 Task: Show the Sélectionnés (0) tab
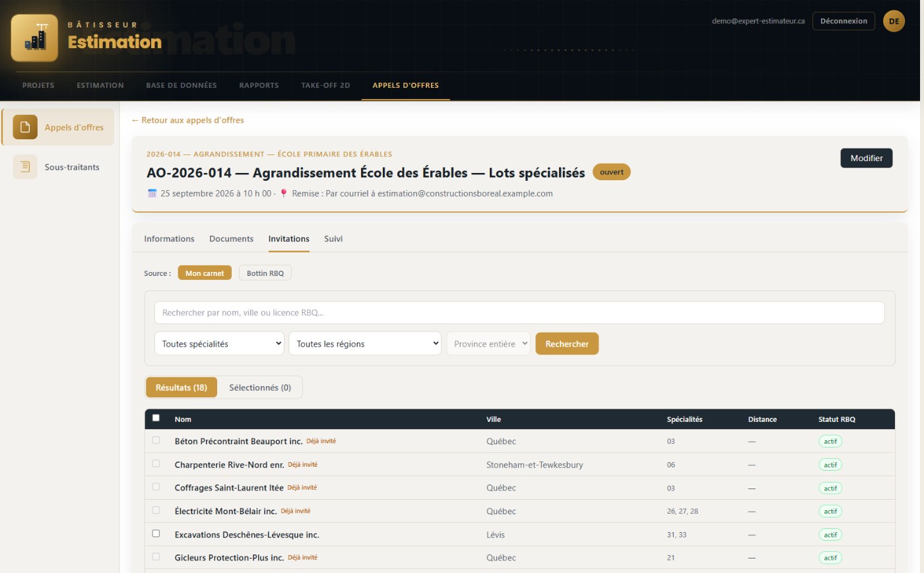(x=260, y=388)
